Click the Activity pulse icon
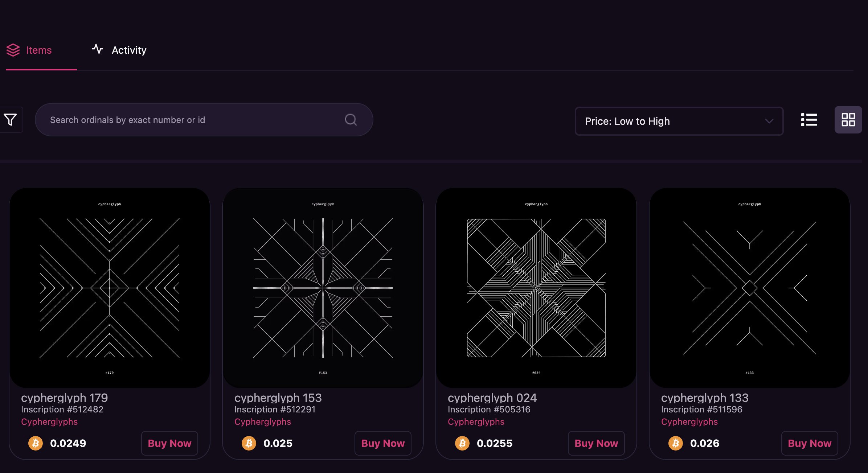This screenshot has width=868, height=473. [97, 49]
